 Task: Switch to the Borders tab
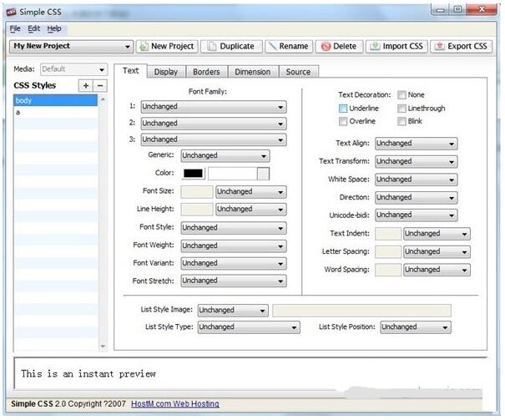[x=206, y=72]
